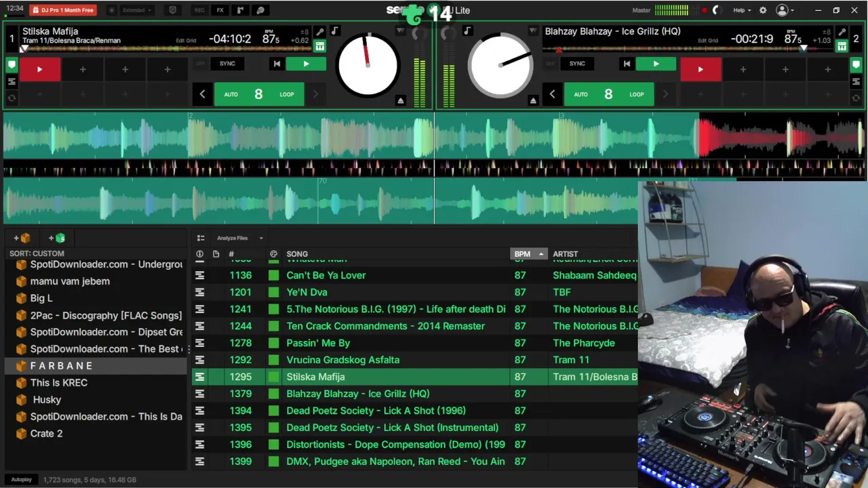Screen dimensions: 868x488
Task: Select the loop roll tab on deck 2
Action: click(x=856, y=98)
